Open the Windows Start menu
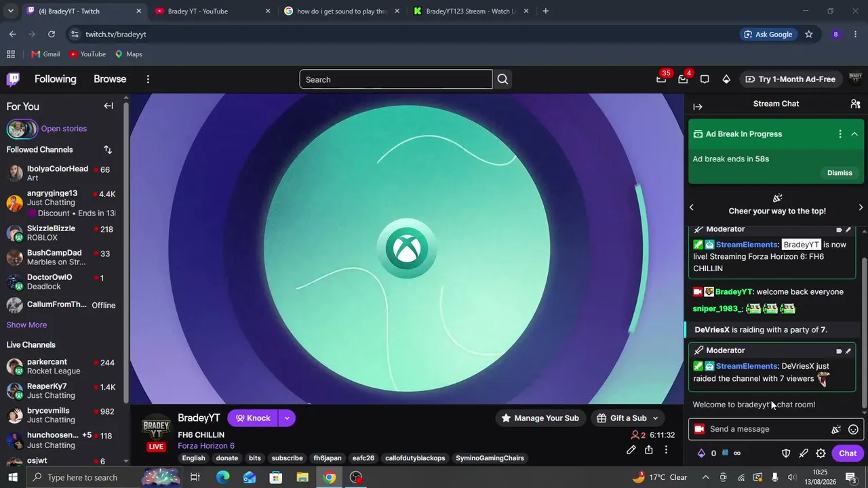Viewport: 868px width, 488px height. (12, 478)
